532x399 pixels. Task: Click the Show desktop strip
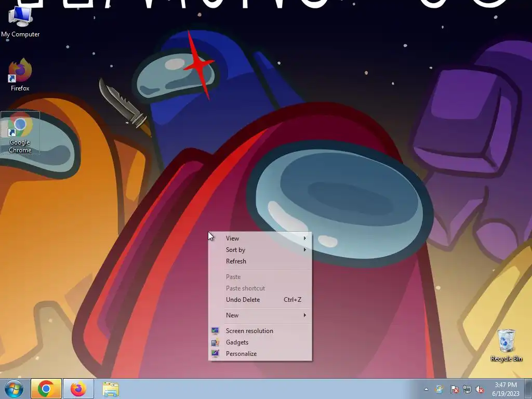click(529, 389)
